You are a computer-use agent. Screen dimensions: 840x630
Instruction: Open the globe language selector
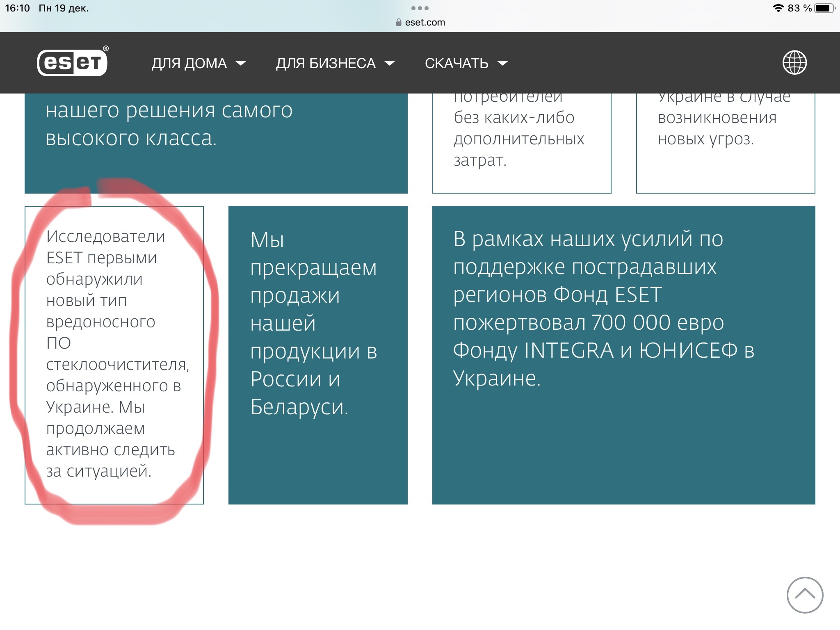tap(794, 62)
